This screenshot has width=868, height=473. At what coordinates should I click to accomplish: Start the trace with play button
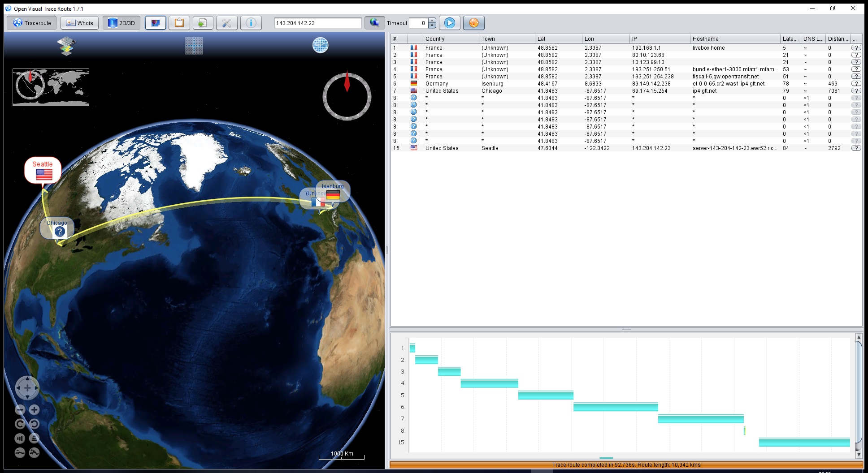[450, 23]
